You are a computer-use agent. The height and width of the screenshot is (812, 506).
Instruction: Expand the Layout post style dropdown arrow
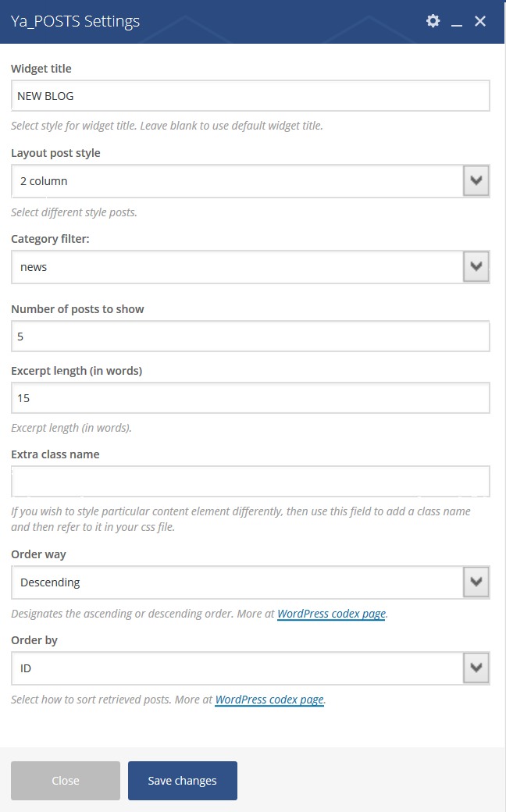click(x=476, y=180)
